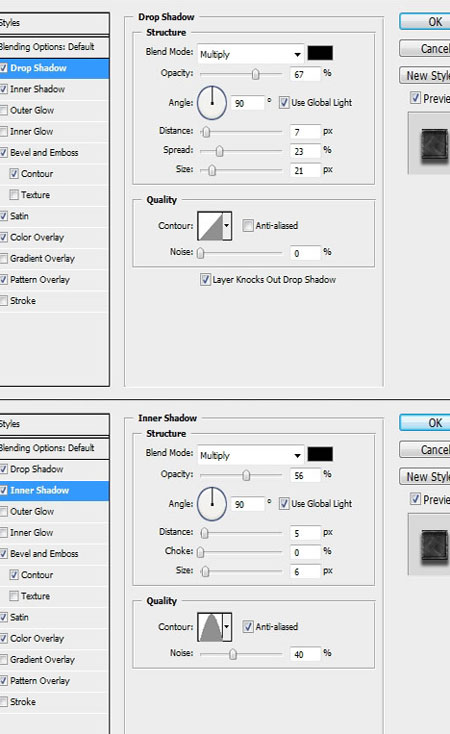Toggle Preview checkbox in the Drop Shadow dialog
Screen dimensions: 450x734
pyautogui.click(x=415, y=98)
